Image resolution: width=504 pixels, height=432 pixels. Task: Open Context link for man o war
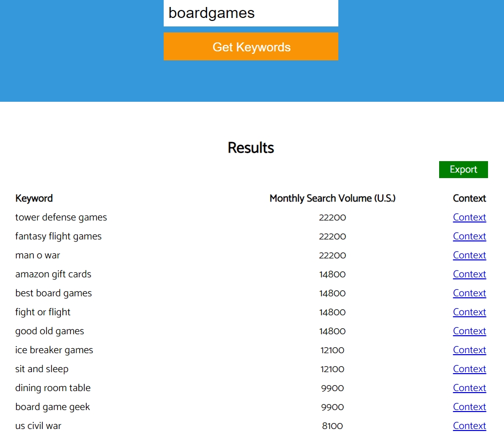469,255
